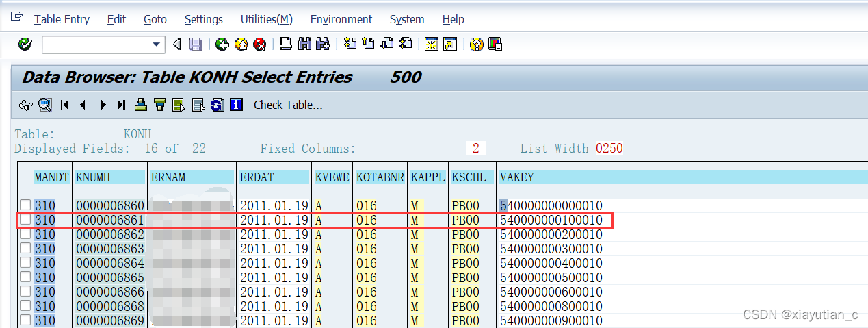Image resolution: width=868 pixels, height=328 pixels.
Task: Click the blue Information icon
Action: 237,105
